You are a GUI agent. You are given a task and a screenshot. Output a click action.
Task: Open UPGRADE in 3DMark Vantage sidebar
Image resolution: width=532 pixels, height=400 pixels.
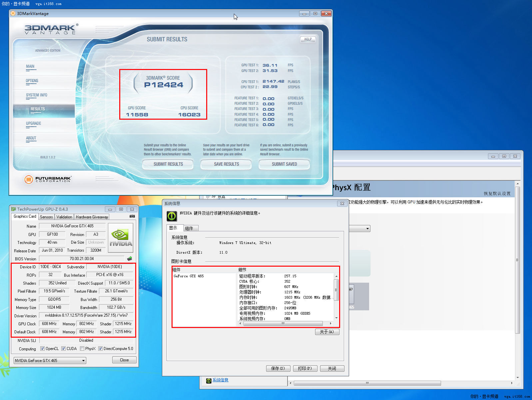coord(34,123)
